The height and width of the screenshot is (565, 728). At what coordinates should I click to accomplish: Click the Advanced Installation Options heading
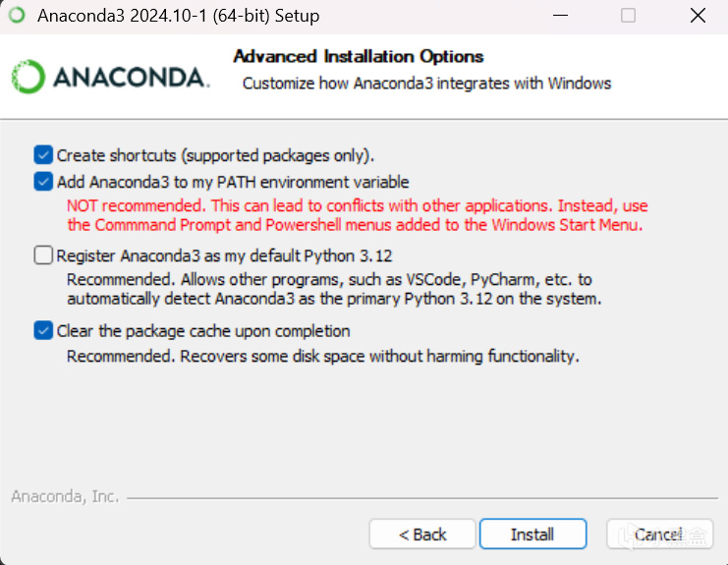click(x=358, y=56)
